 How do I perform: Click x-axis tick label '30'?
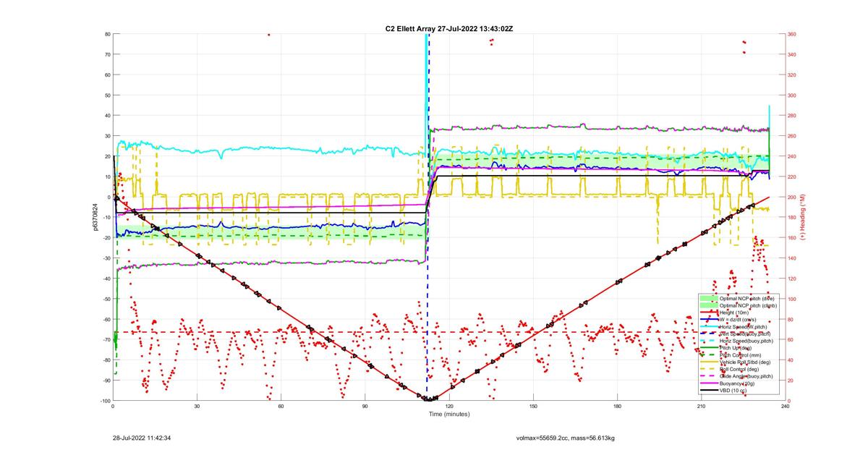pos(197,407)
